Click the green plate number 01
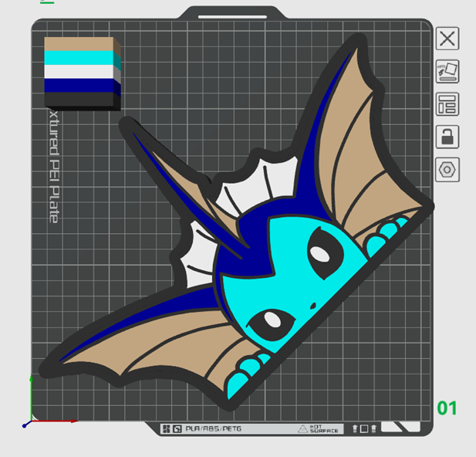 pos(447,408)
